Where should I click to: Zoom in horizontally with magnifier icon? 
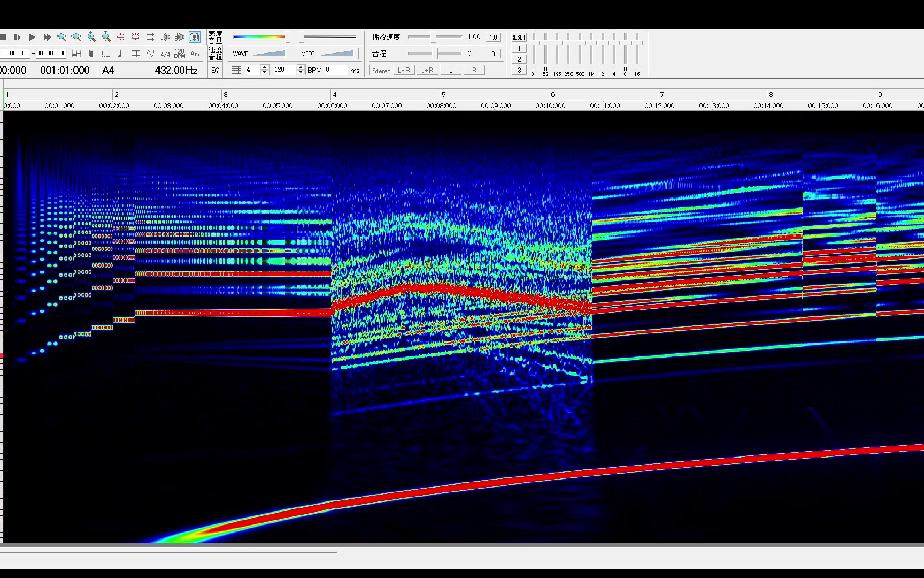pyautogui.click(x=61, y=37)
